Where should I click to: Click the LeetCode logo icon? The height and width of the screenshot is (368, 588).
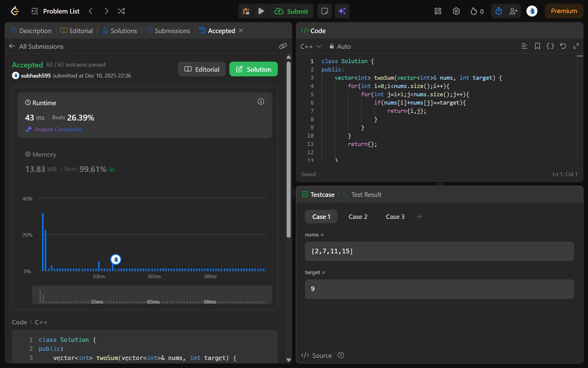(15, 11)
